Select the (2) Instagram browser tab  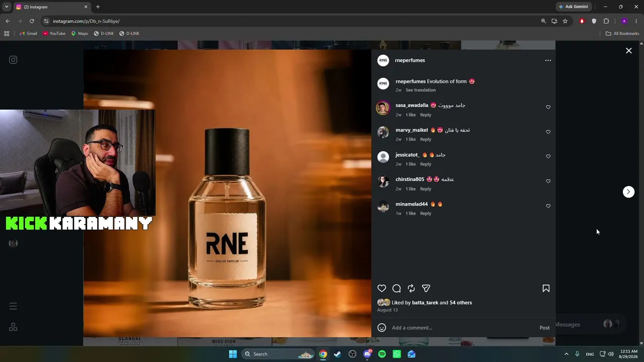pyautogui.click(x=52, y=7)
